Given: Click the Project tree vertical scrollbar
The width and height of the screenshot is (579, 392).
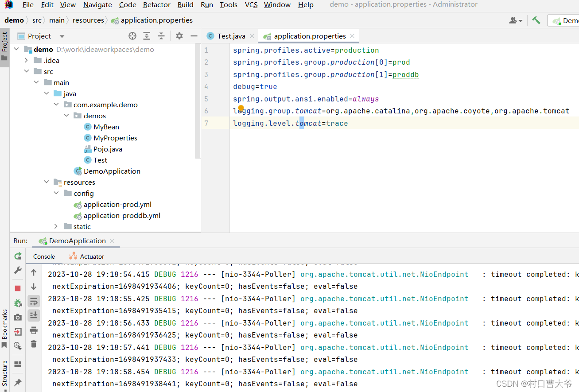Looking at the screenshot, I should click(x=198, y=101).
